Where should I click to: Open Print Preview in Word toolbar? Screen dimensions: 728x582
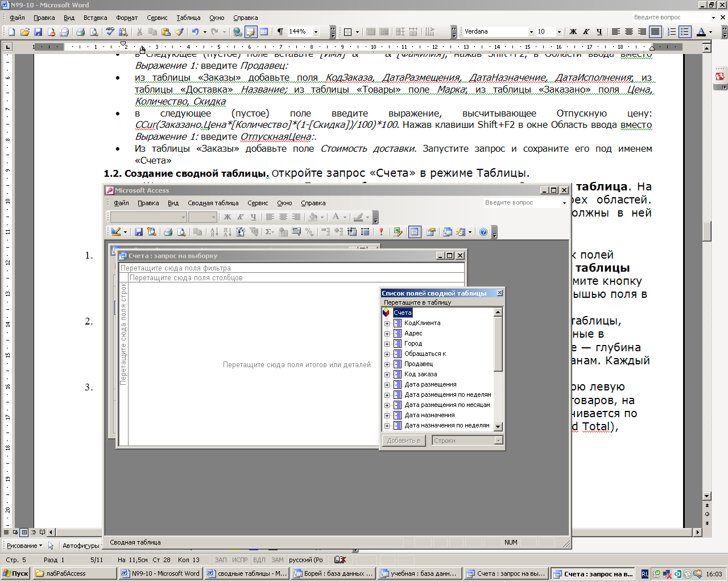pyautogui.click(x=94, y=32)
